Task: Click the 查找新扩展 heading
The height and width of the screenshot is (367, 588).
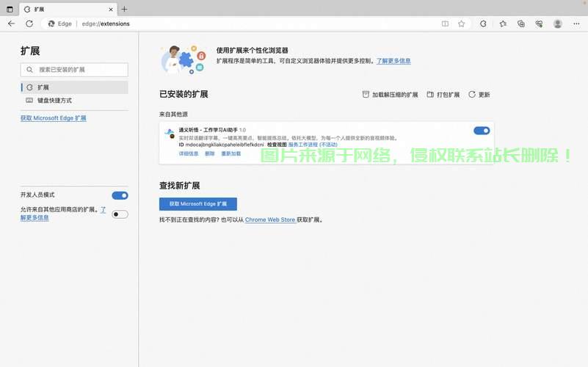Action: pos(179,186)
